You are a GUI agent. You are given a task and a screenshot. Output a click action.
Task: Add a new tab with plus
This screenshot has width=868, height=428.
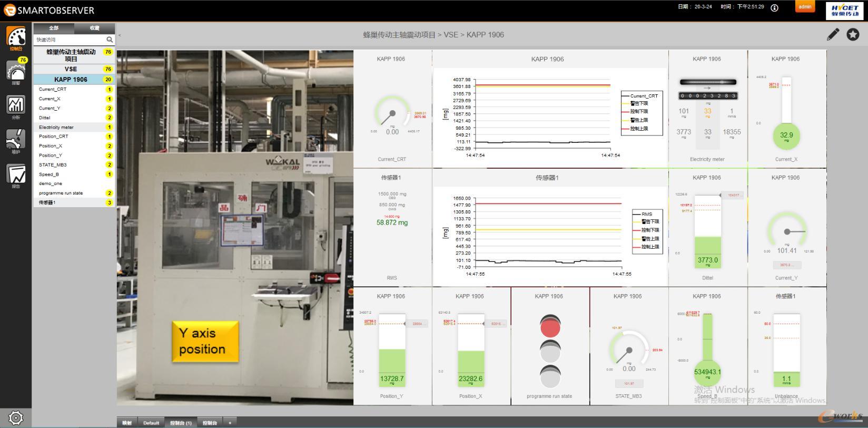coord(230,423)
